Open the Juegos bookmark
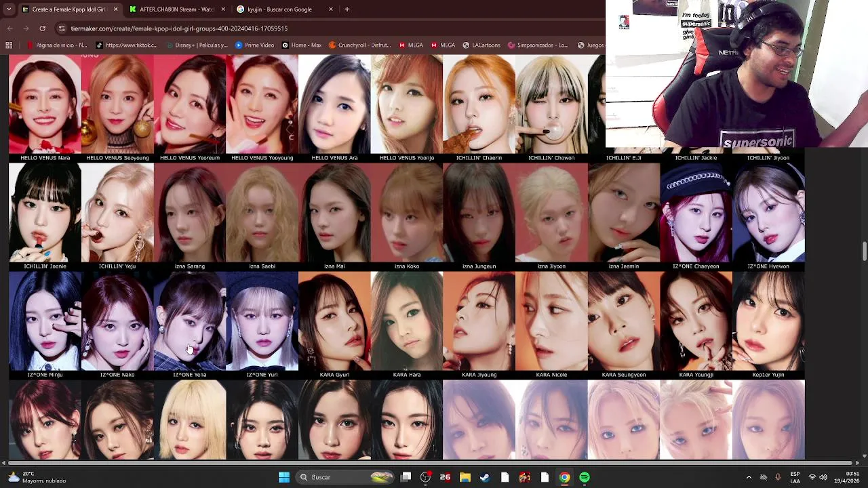The height and width of the screenshot is (488, 868). click(x=591, y=45)
